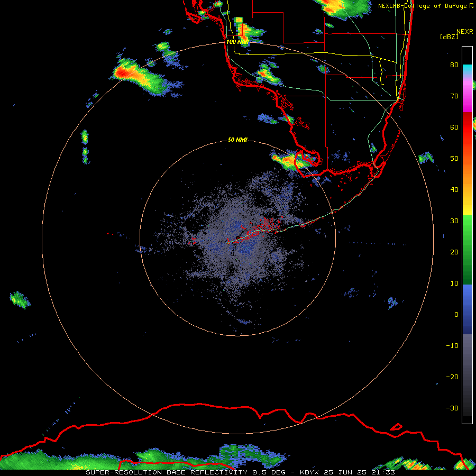Viewport: 476px width, 476px height.
Task: Click the [dBZ] unit label
Action: tap(449, 36)
